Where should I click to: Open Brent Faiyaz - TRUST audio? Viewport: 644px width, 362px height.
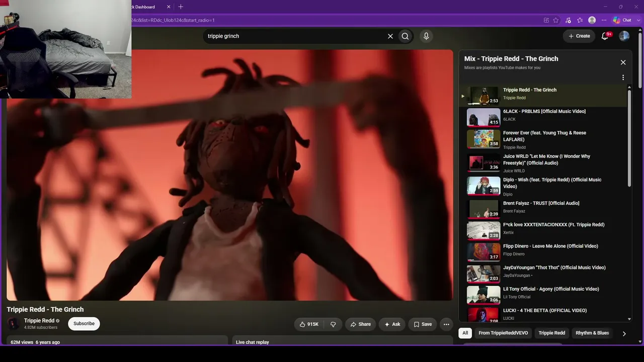click(541, 203)
